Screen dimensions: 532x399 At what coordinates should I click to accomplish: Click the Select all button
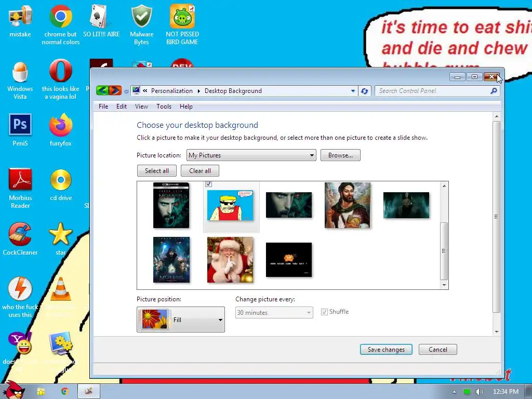(x=157, y=170)
